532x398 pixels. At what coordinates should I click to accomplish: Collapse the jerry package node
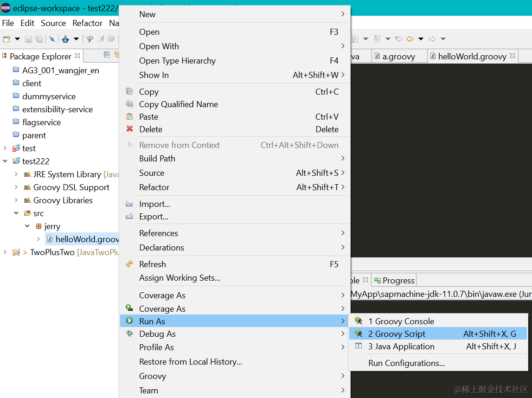tap(27, 226)
